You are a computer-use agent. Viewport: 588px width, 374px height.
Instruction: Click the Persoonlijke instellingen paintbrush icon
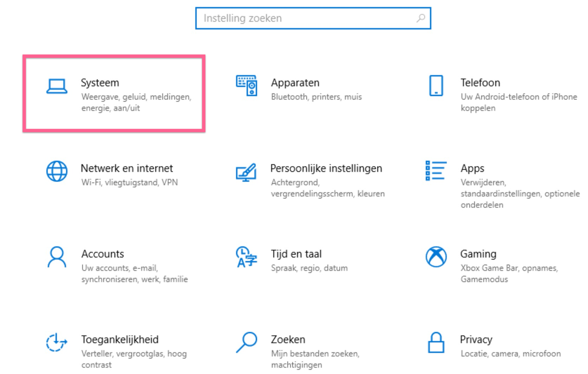(x=246, y=172)
